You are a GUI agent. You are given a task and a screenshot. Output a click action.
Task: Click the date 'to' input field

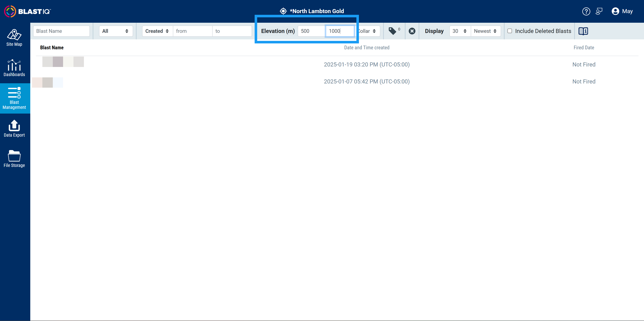[232, 31]
